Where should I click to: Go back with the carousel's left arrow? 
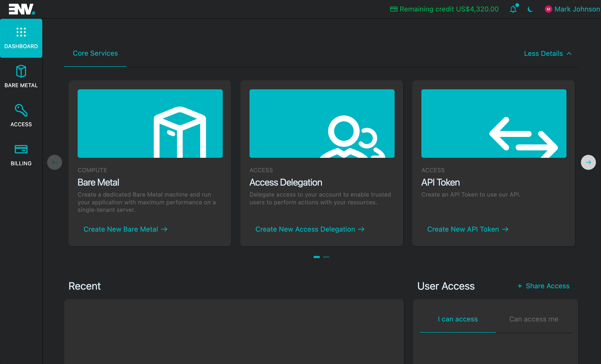tap(55, 162)
